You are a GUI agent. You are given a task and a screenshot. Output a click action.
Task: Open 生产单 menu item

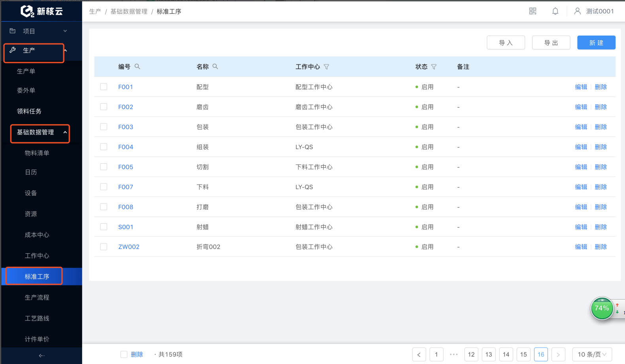[26, 71]
